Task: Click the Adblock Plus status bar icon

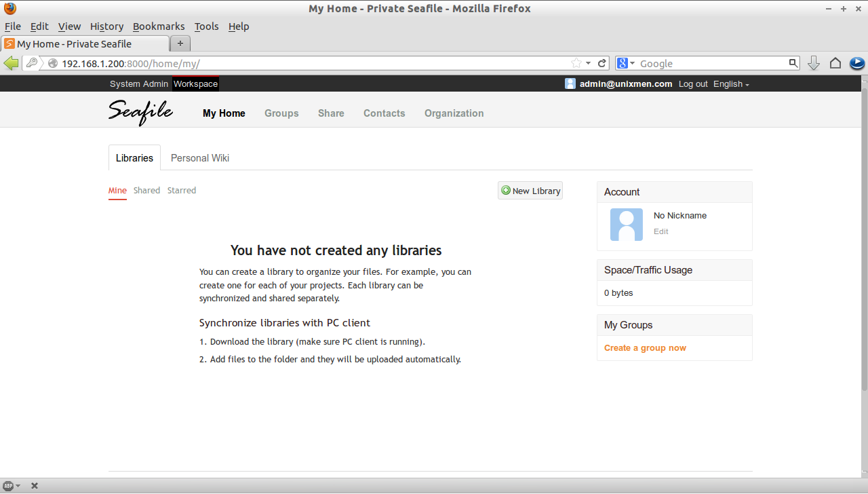Action: tap(9, 486)
